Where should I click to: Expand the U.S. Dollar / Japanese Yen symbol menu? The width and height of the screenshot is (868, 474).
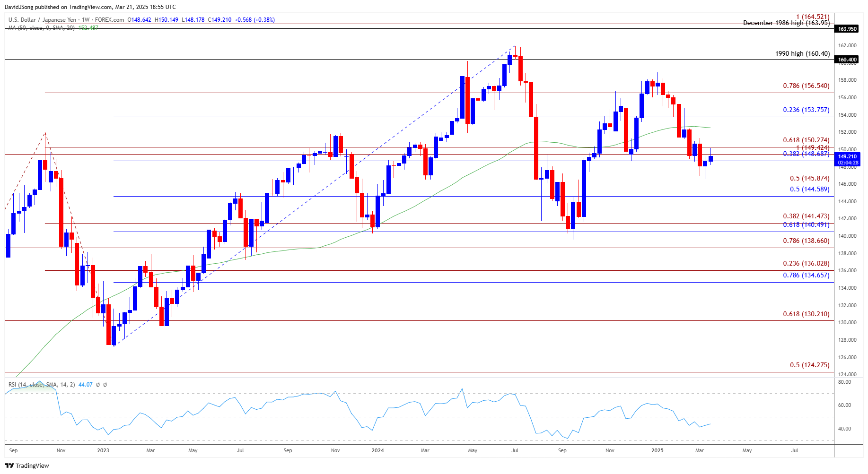43,20
